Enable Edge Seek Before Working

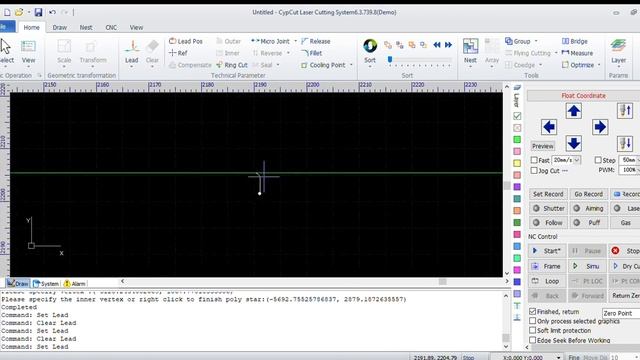(533, 340)
